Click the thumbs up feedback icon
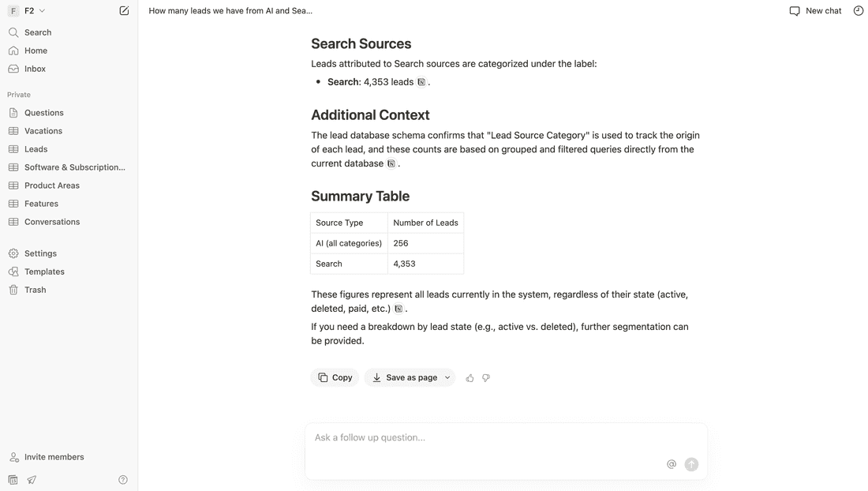 pyautogui.click(x=470, y=378)
